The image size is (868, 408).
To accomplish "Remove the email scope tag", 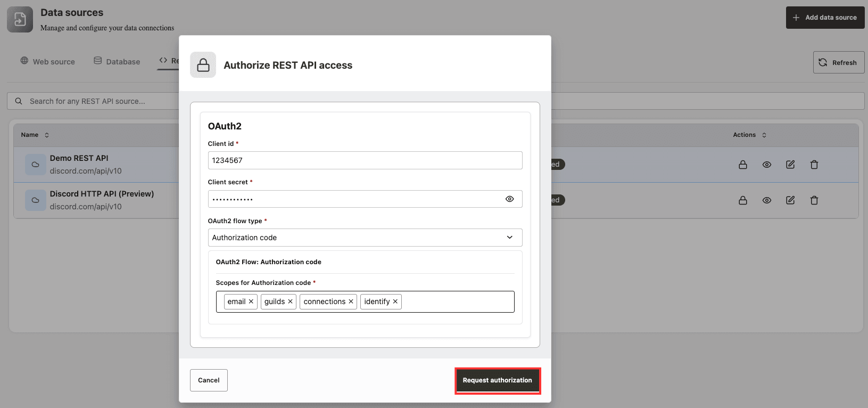I will (x=251, y=301).
